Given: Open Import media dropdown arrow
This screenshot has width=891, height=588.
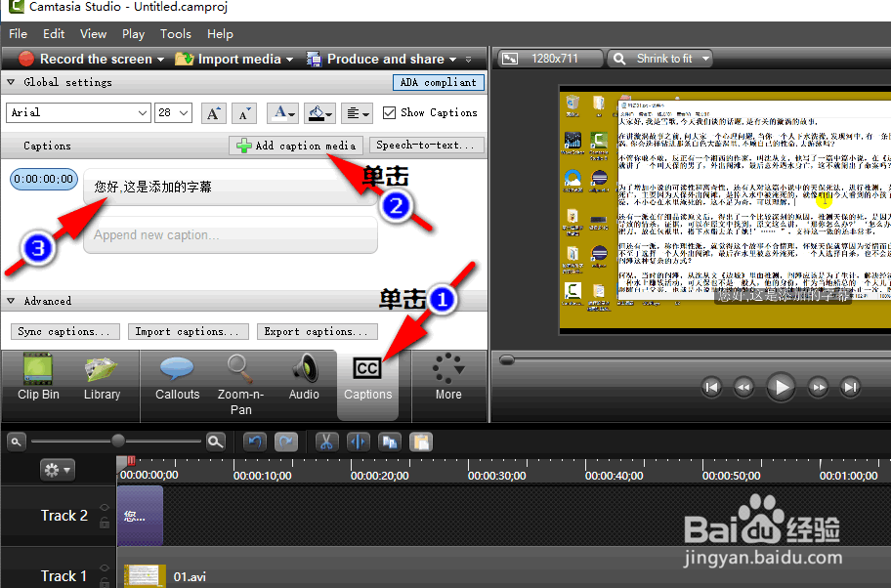Looking at the screenshot, I should (290, 59).
